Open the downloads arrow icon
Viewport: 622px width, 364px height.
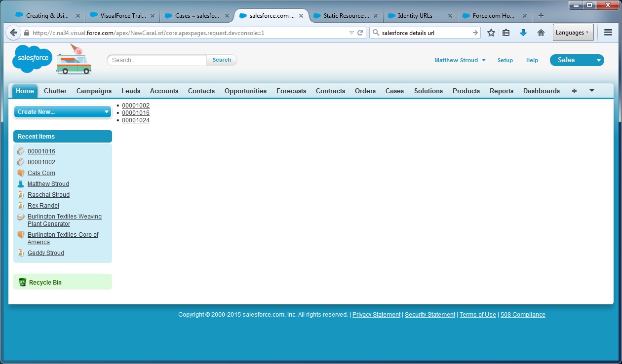(523, 33)
